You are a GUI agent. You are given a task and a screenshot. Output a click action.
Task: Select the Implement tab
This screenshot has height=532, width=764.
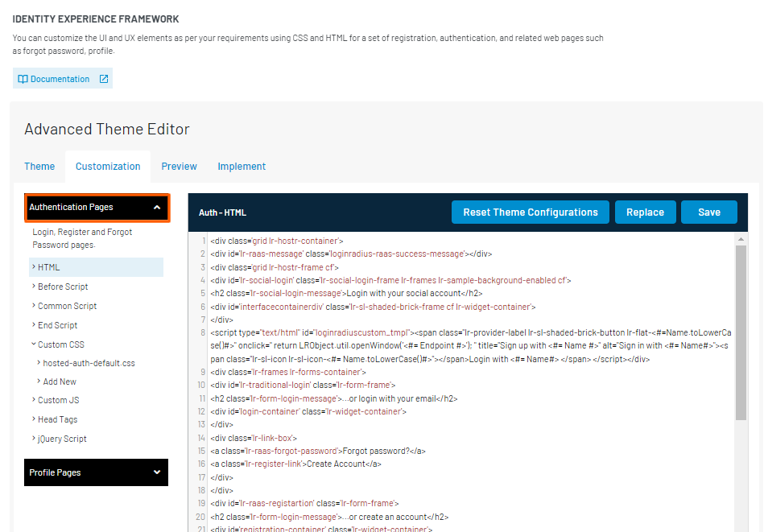(242, 166)
